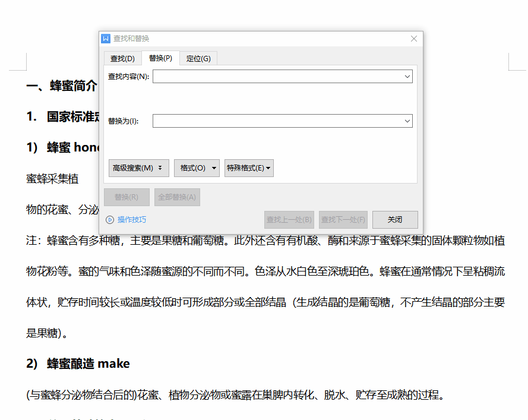528x420 pixels.
Task: Click 查找上一处(B) button
Action: click(x=289, y=220)
